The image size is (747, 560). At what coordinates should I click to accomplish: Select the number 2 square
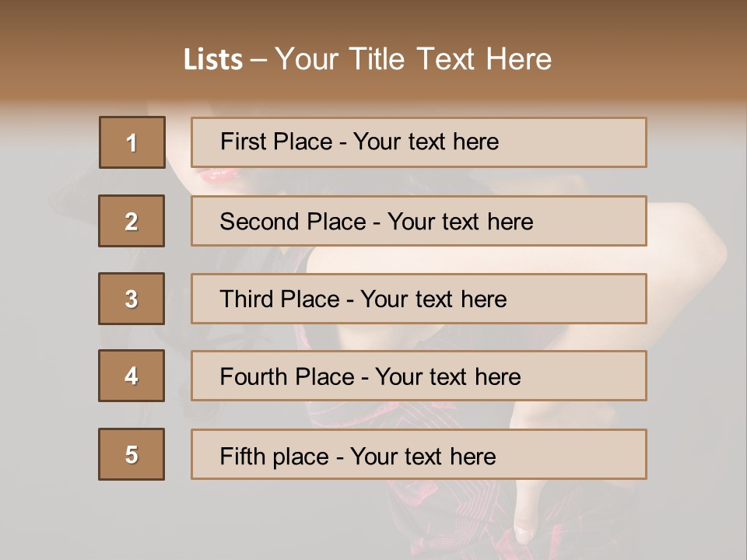coord(132,221)
